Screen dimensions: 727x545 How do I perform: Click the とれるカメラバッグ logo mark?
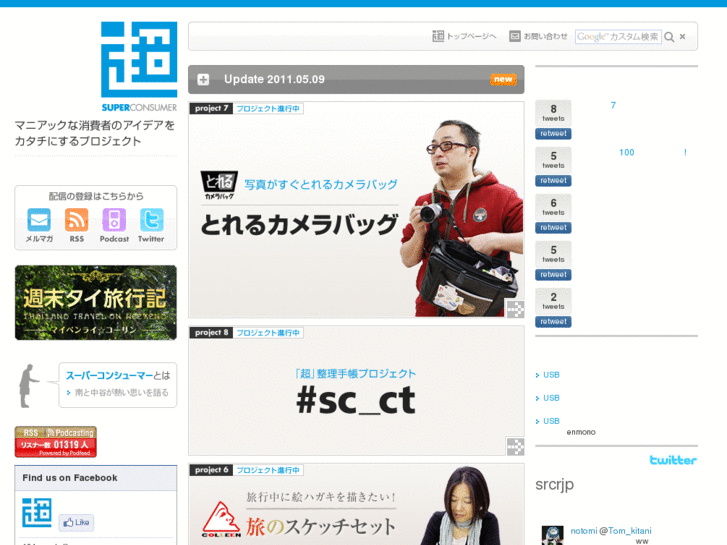click(x=219, y=186)
